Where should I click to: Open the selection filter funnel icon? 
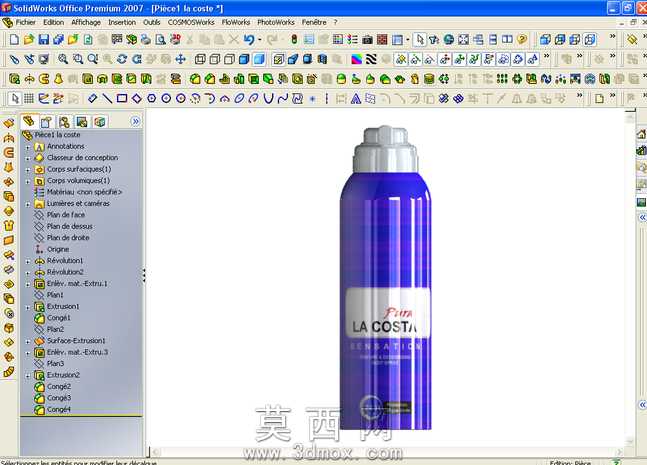(434, 40)
